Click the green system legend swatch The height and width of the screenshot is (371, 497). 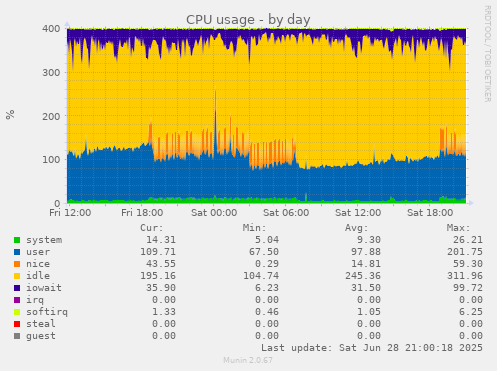(x=17, y=240)
